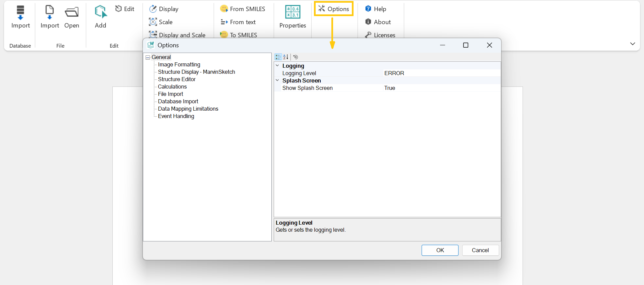This screenshot has width=644, height=285.
Task: Select Structure Editor in the tree
Action: [177, 79]
